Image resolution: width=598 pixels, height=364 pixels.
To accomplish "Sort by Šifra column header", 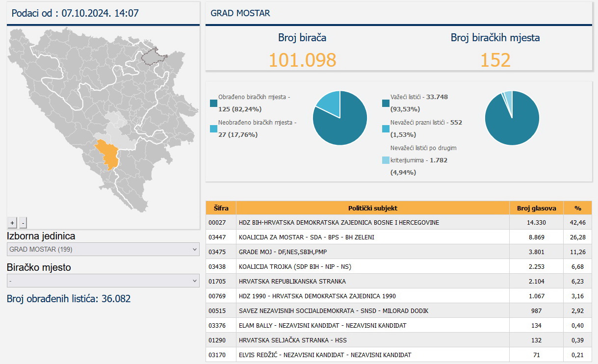I will (x=221, y=208).
